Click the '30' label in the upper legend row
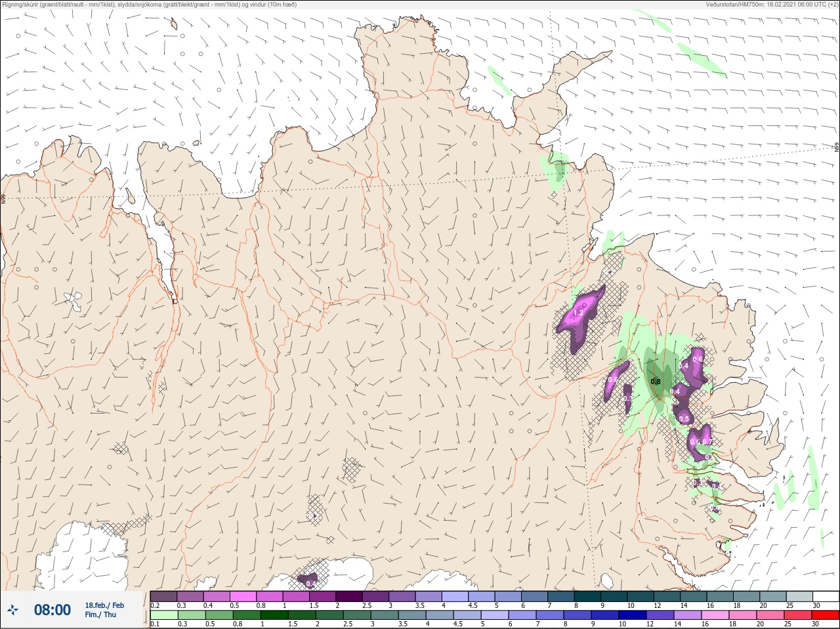 click(x=816, y=605)
